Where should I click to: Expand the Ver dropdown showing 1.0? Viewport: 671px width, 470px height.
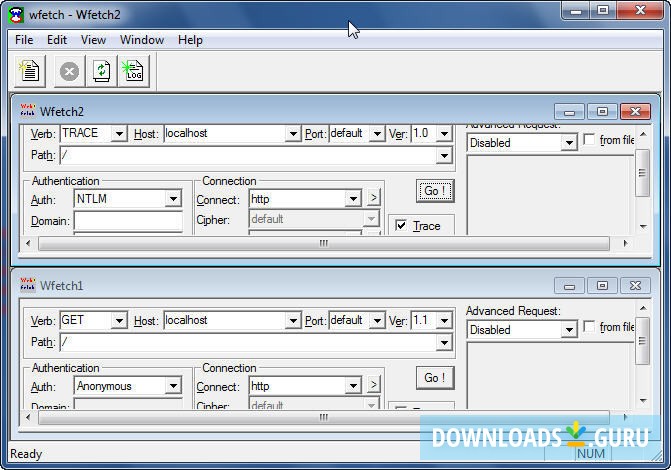point(445,134)
